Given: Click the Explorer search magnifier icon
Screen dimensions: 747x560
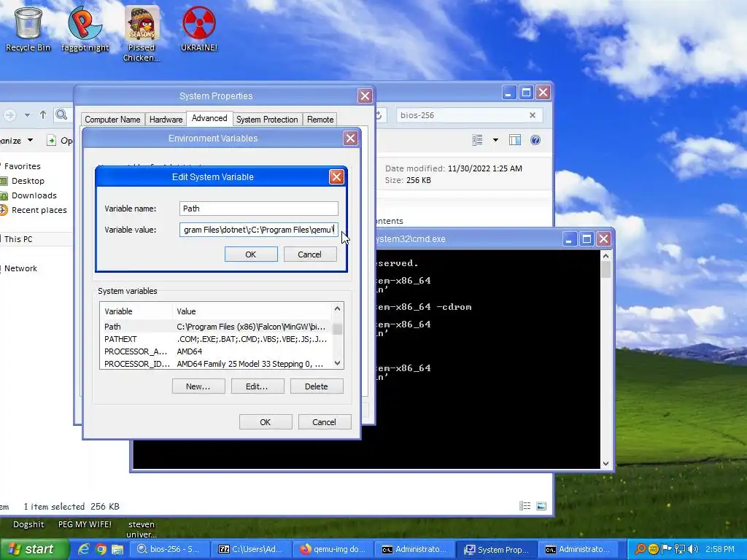Looking at the screenshot, I should coord(61,114).
